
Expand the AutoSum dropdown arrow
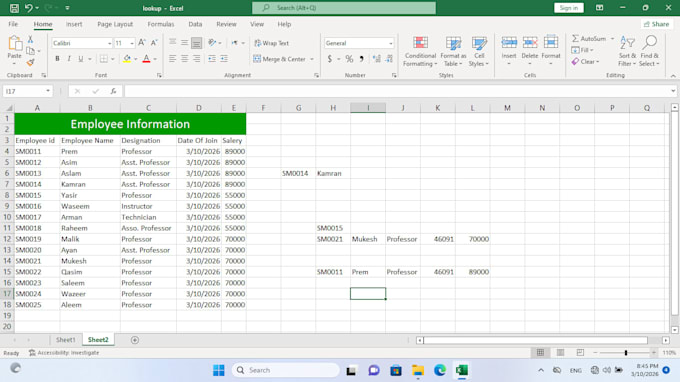[x=612, y=39]
